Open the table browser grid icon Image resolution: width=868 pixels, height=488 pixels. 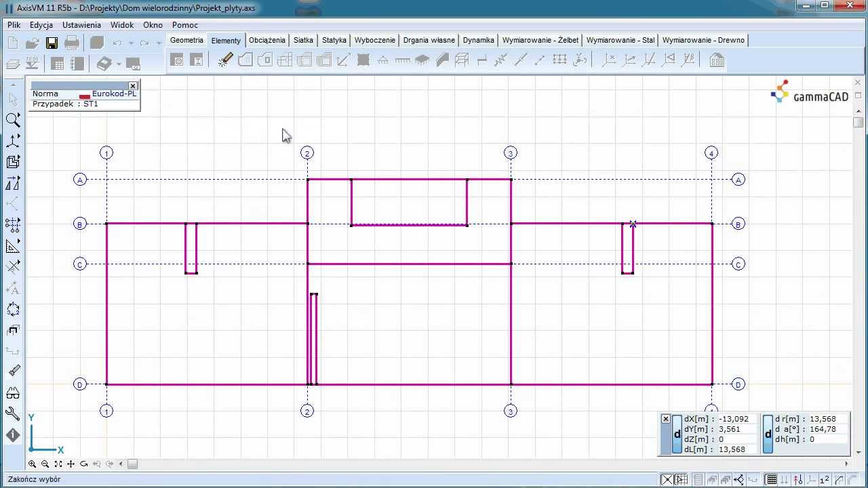tap(58, 64)
